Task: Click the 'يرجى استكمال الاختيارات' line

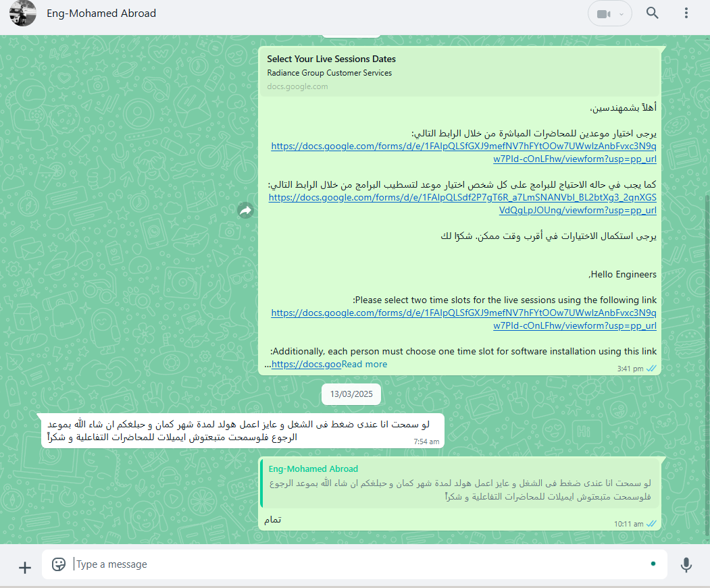Action: tap(549, 236)
